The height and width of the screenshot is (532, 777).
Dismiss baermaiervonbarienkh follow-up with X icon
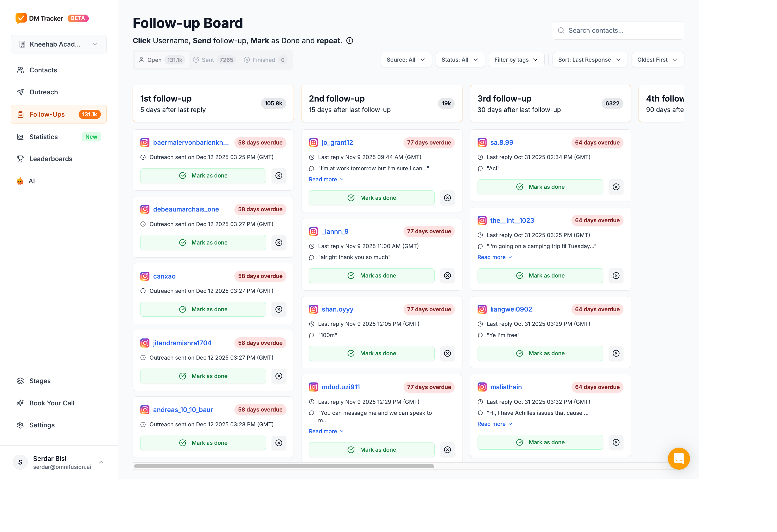tap(279, 176)
